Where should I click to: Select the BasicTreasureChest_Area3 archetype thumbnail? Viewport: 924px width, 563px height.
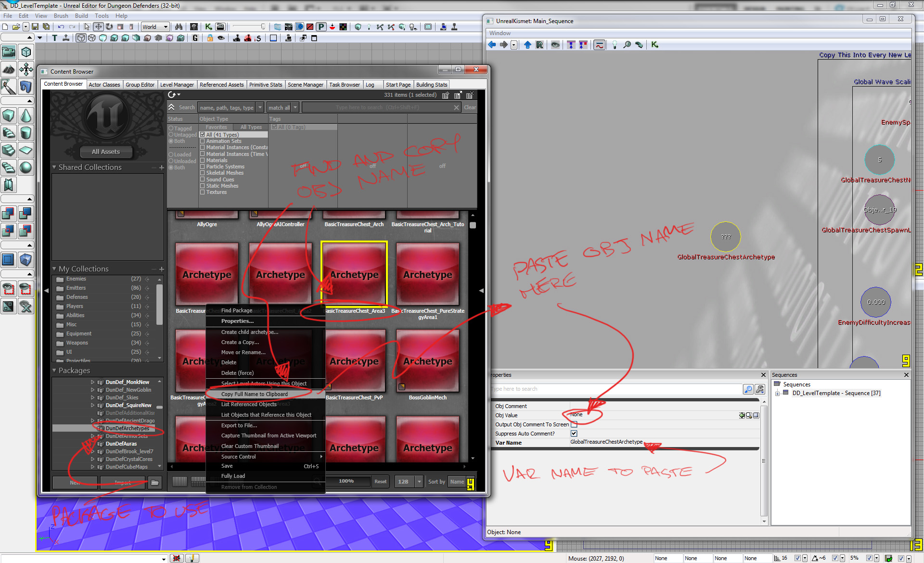pos(354,274)
